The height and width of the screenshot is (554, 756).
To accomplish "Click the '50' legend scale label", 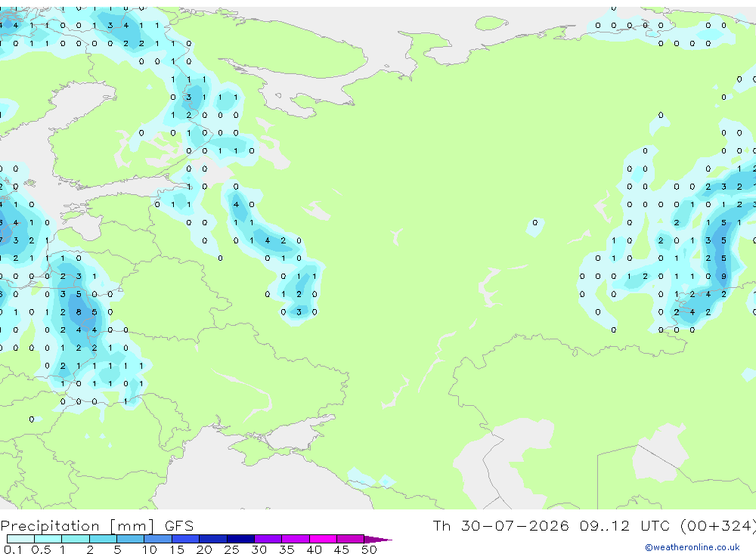I will coord(369,549).
